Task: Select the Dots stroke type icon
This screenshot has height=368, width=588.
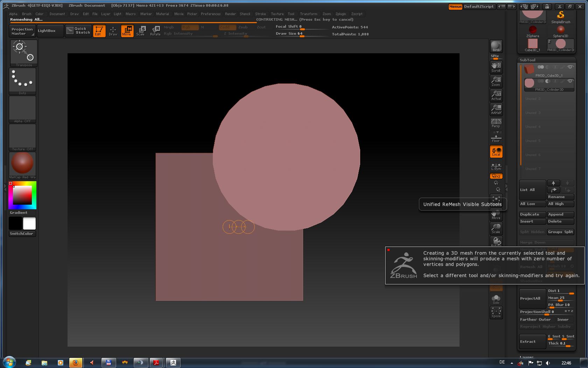Action: pyautogui.click(x=22, y=81)
